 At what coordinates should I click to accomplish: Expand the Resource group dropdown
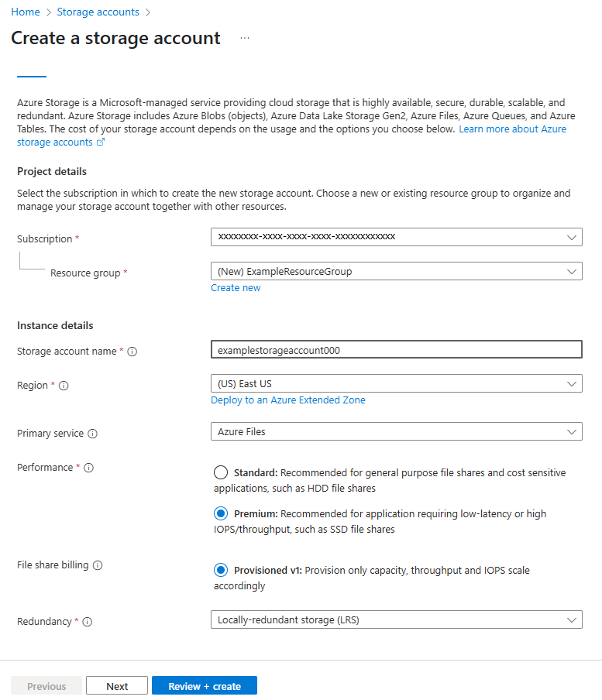pyautogui.click(x=397, y=272)
